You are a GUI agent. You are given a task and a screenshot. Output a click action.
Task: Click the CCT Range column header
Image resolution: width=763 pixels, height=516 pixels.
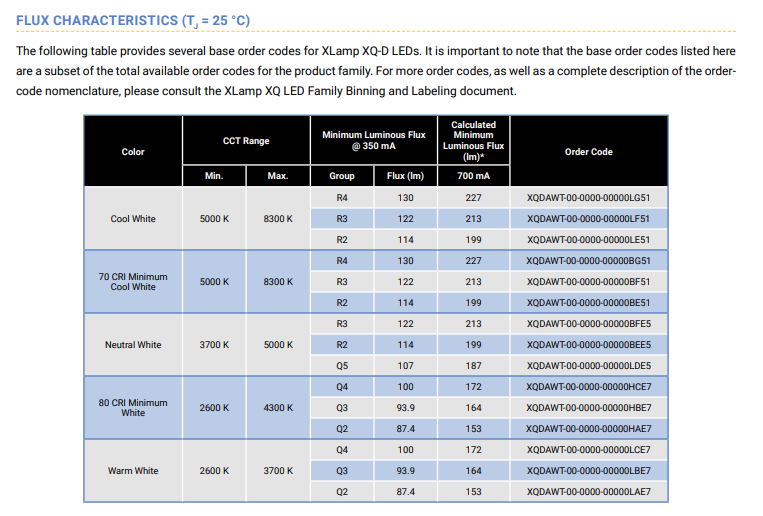tap(246, 141)
